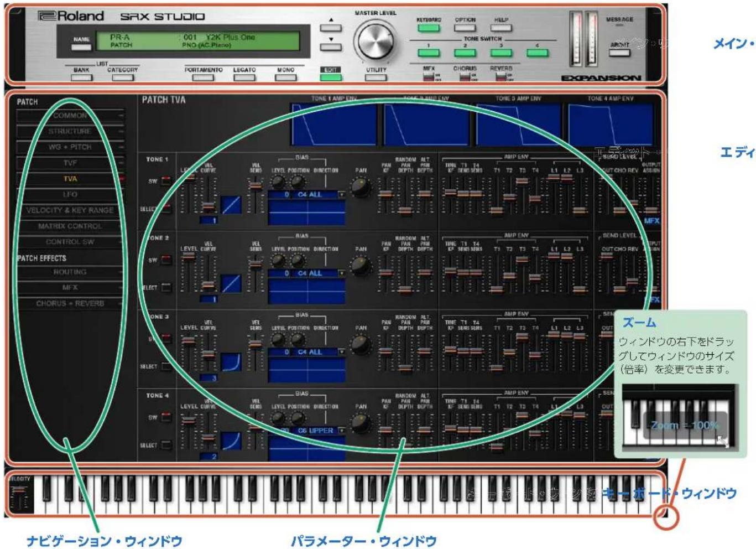The width and height of the screenshot is (756, 549).
Task: Click the green patch name display
Action: 198,41
